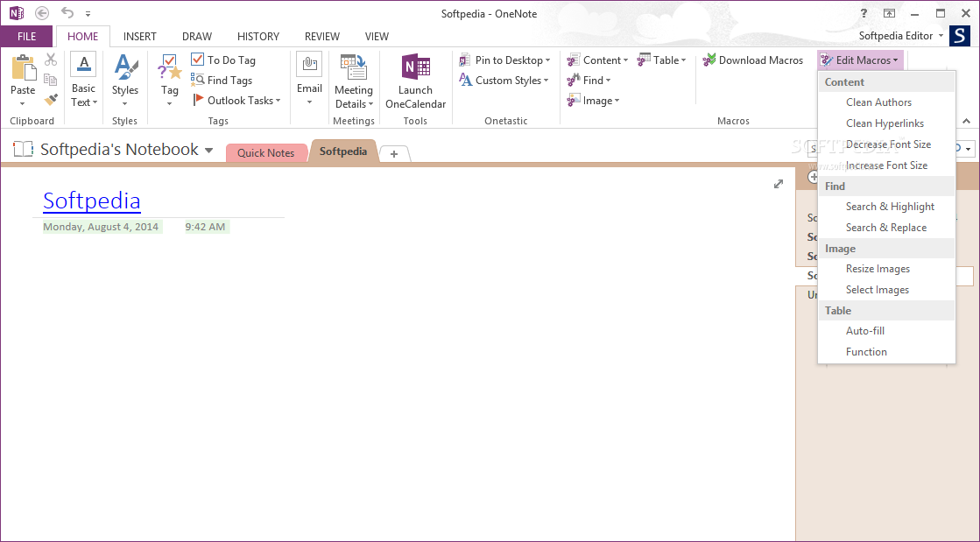
Task: Open the Customize Quick Access Toolbar arrow
Action: 88,13
